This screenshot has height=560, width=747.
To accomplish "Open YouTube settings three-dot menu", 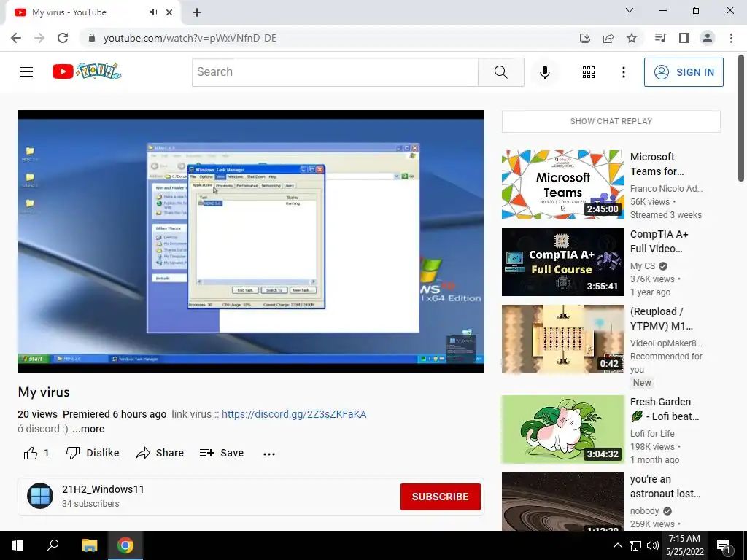I will pyautogui.click(x=623, y=72).
